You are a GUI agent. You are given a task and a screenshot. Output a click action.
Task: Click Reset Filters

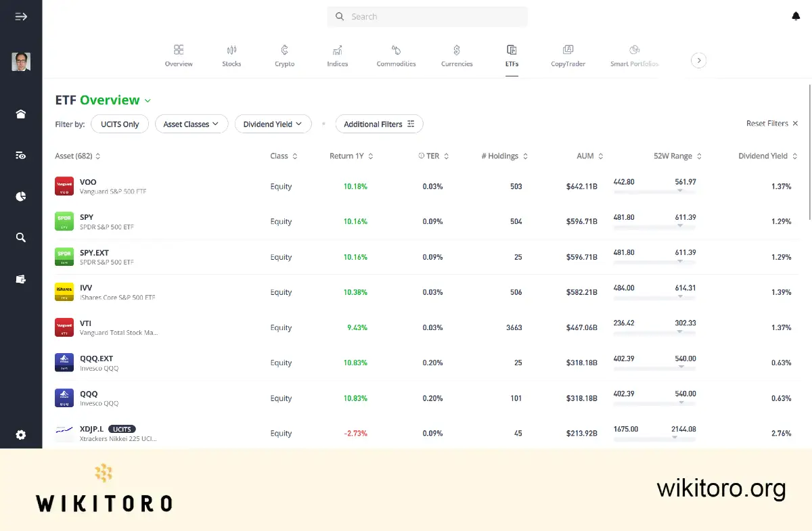coord(772,124)
